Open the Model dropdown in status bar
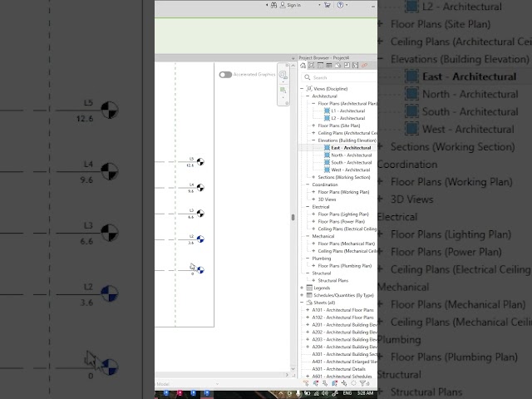This screenshot has height=399, width=532. 217,384
